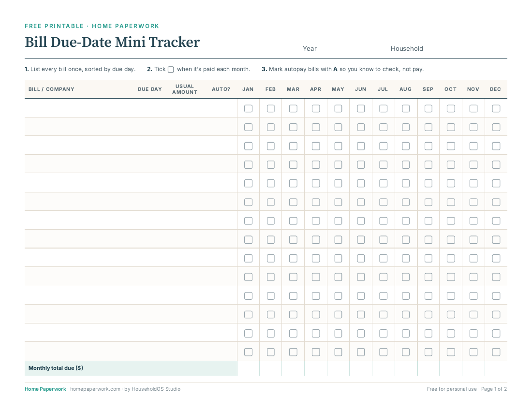
Task: Click the "Bill Due-Date Mini Tracker" title
Action: 112,43
